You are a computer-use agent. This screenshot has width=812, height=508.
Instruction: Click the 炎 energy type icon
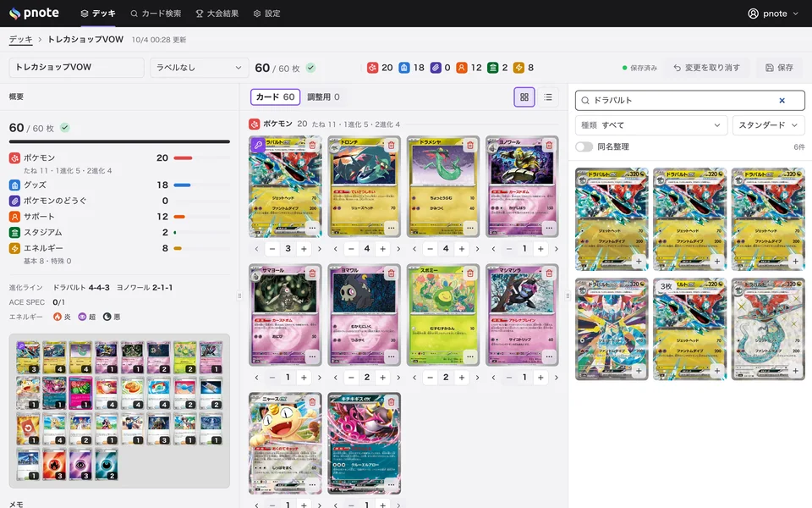click(58, 317)
